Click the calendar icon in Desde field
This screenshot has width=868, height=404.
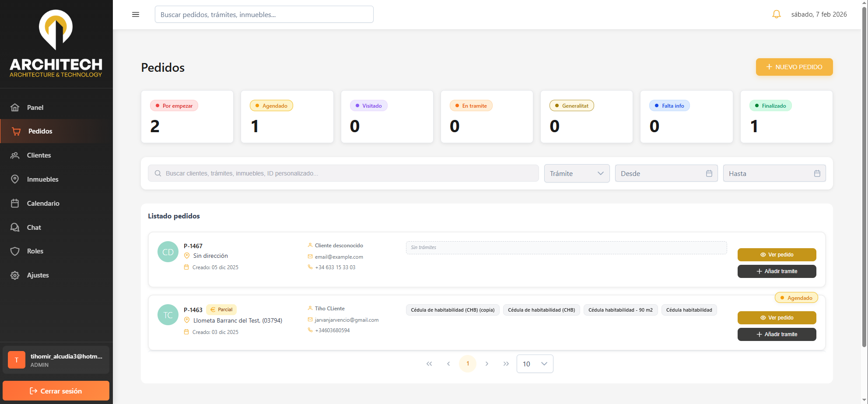coord(709,173)
